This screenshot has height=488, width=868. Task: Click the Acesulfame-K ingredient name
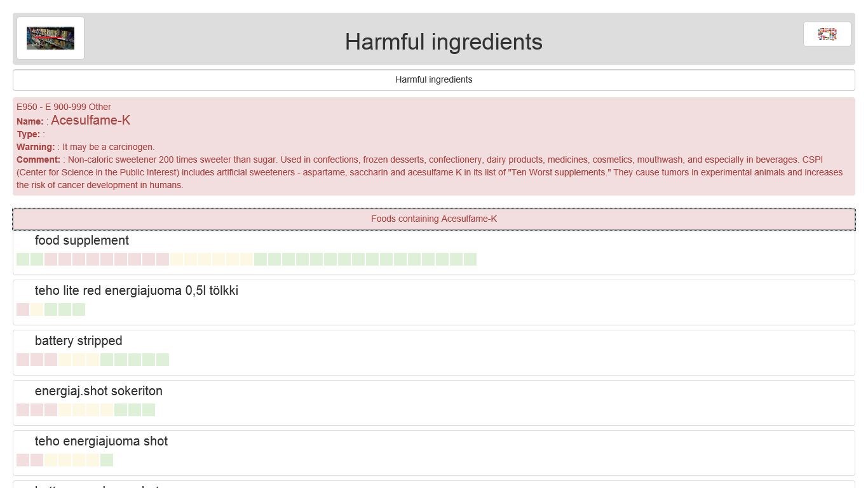[x=90, y=121]
